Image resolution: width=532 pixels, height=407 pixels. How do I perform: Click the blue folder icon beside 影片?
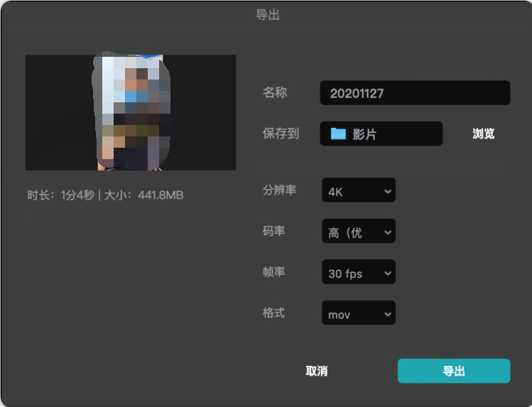pyautogui.click(x=338, y=134)
